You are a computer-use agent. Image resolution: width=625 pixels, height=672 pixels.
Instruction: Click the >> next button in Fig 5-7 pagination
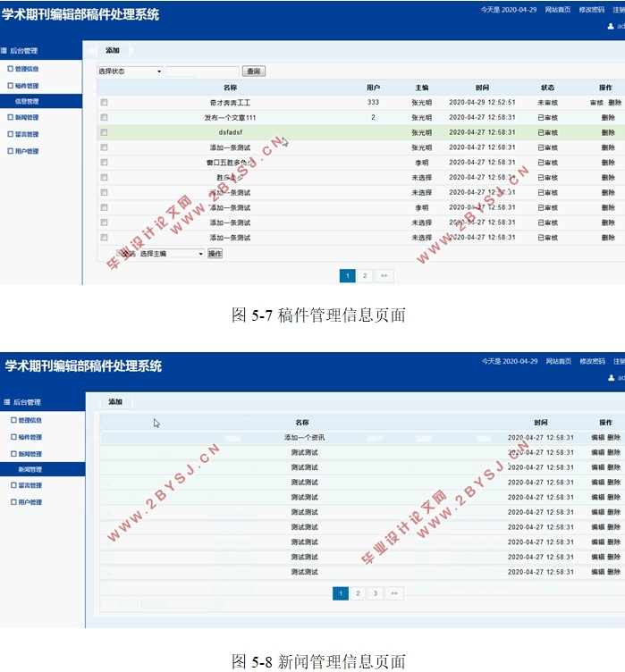[384, 275]
